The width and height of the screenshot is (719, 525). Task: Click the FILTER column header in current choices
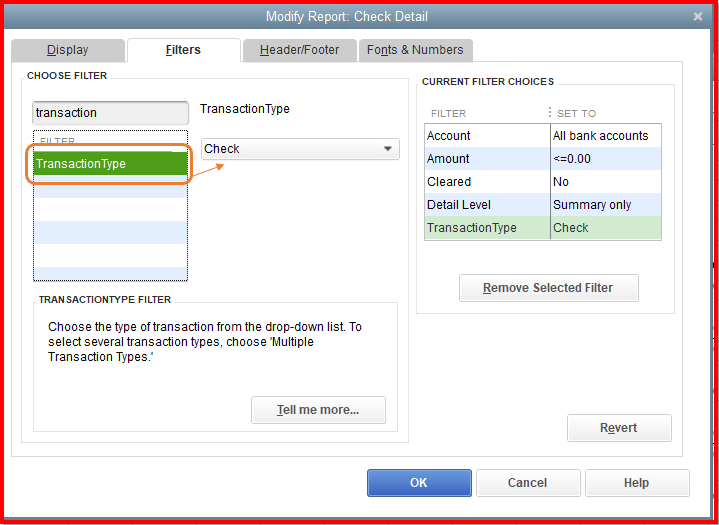tap(448, 113)
